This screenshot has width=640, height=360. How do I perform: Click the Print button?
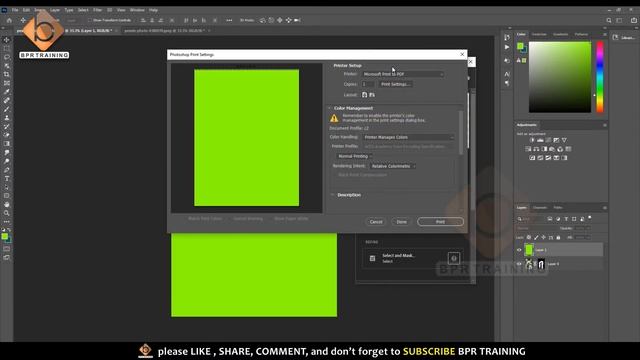[x=440, y=222]
